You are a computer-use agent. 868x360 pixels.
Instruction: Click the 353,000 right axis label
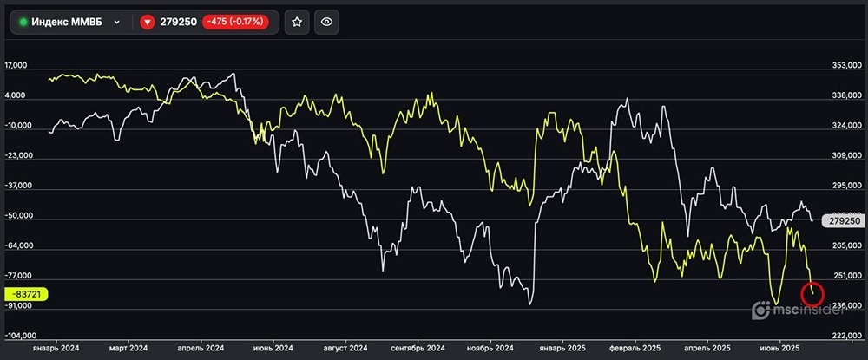coord(845,66)
